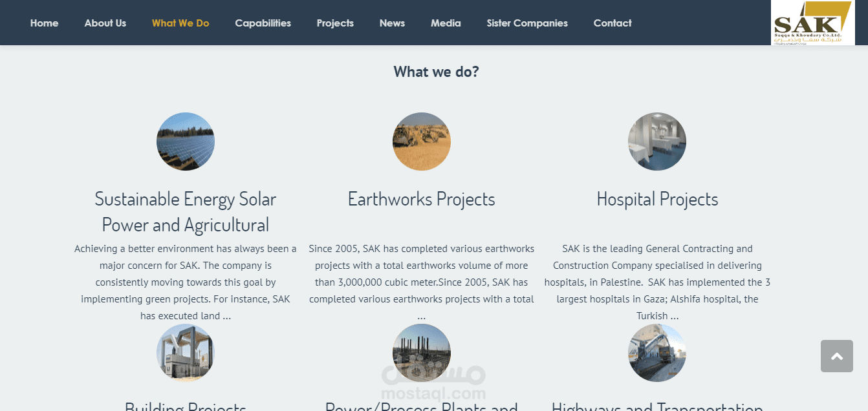Open Sister Companies menu item
Image resolution: width=868 pixels, height=411 pixels.
coord(527,23)
